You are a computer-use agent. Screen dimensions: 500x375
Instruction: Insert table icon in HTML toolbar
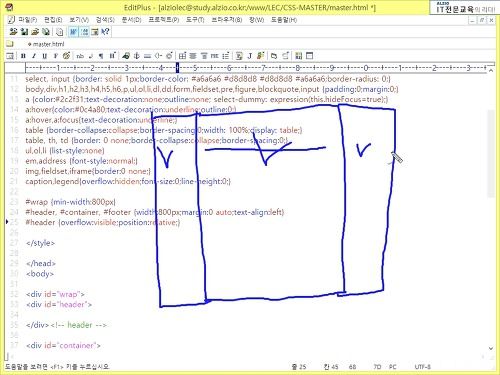(x=182, y=56)
